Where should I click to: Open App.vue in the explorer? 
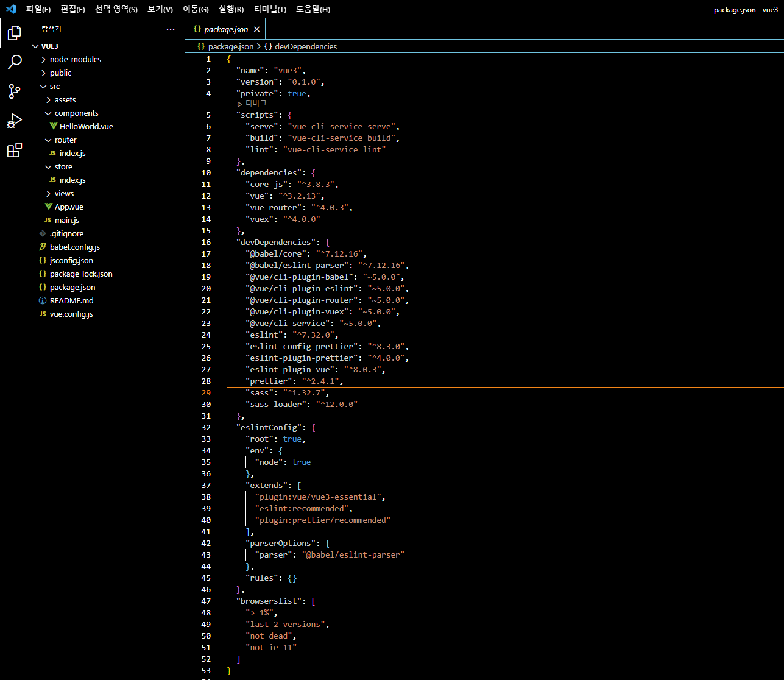(69, 207)
